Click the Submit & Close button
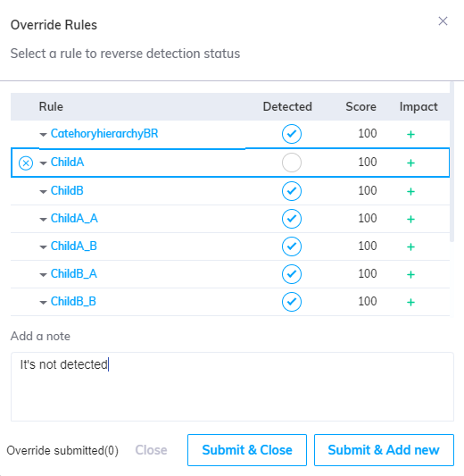 (x=247, y=450)
